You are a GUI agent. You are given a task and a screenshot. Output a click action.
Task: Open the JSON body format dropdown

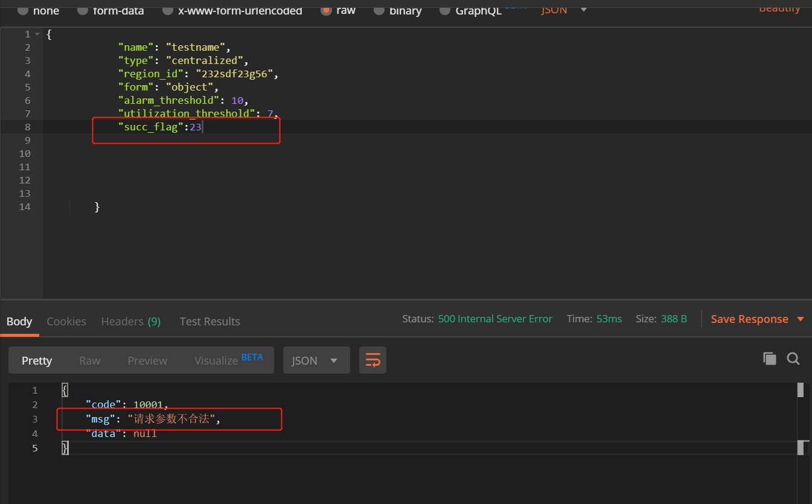(x=564, y=10)
